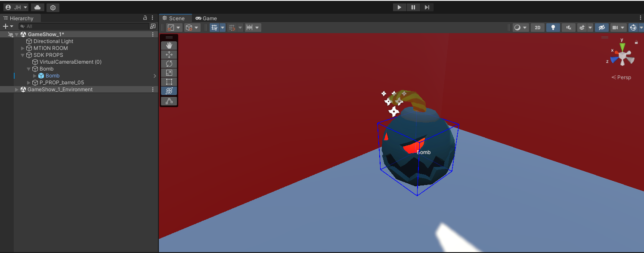Open the custom editor tools button

pyautogui.click(x=169, y=101)
